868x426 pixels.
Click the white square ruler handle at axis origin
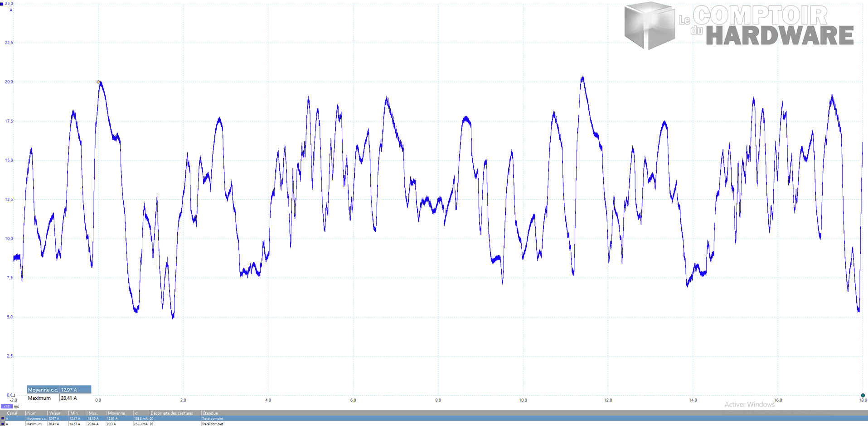tap(13, 395)
